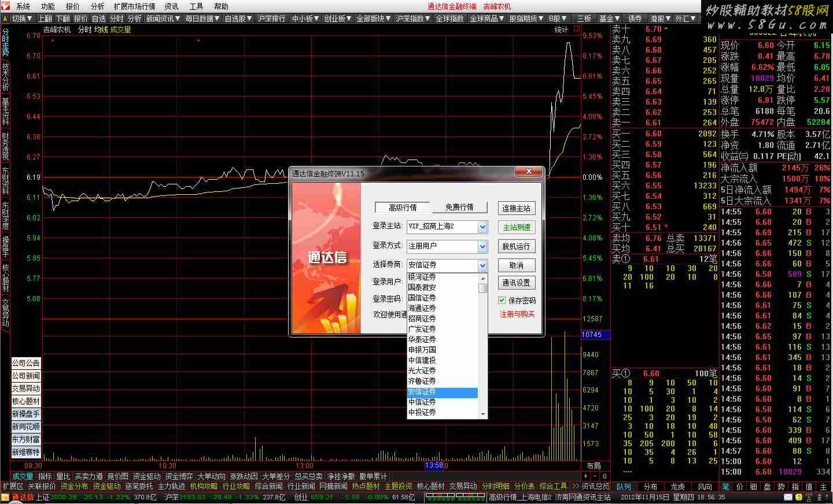The width and height of the screenshot is (833, 504).
Task: Open 资金分布 in bottom toolbar
Action: [74, 487]
